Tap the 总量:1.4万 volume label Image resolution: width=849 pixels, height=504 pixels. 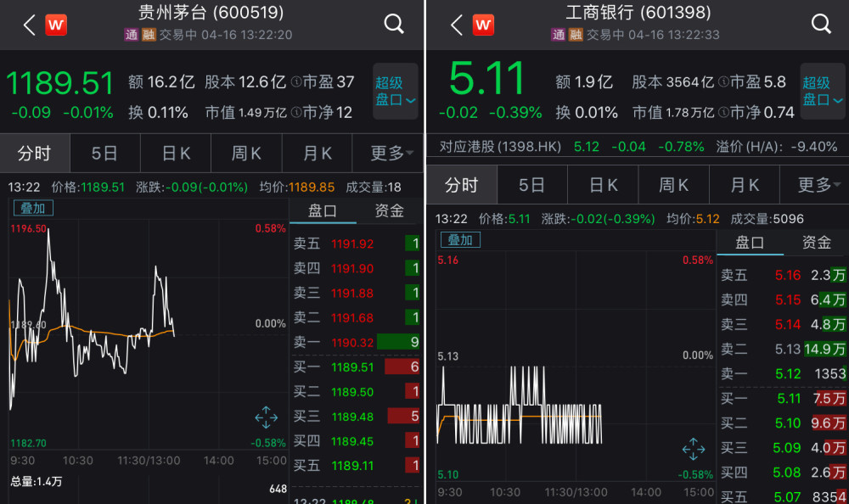click(37, 481)
